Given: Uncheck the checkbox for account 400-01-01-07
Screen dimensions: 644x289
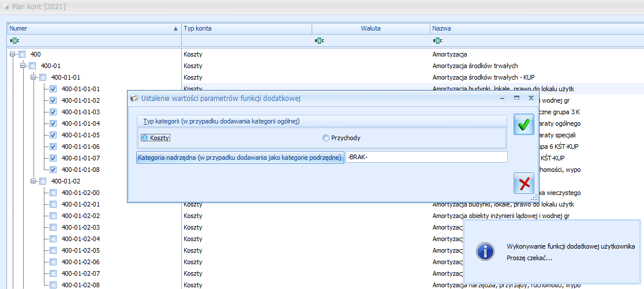Looking at the screenshot, I should (x=53, y=157).
